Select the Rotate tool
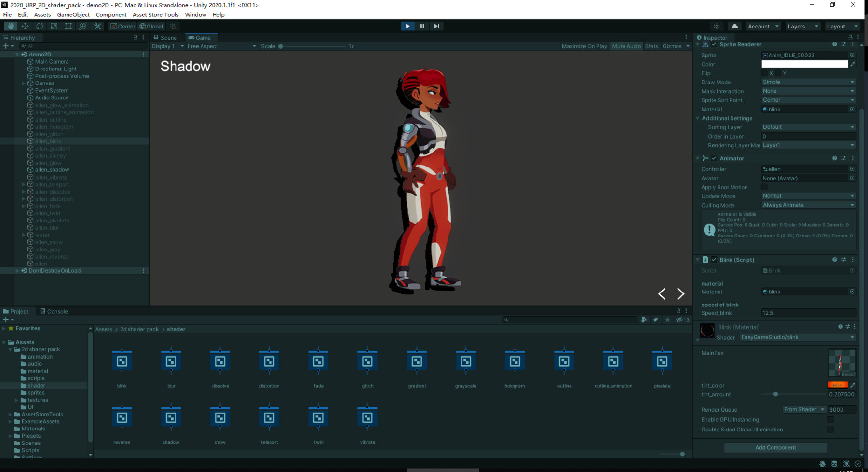Image resolution: width=868 pixels, height=472 pixels. (39, 26)
